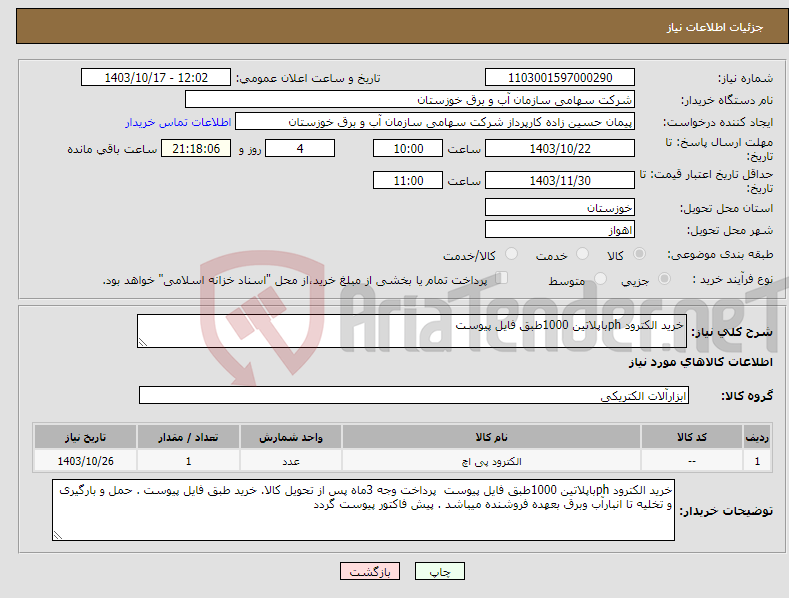Image resolution: width=789 pixels, height=598 pixels.
Task: Click the توضیحات خریدار notes textarea
Action: (x=363, y=510)
